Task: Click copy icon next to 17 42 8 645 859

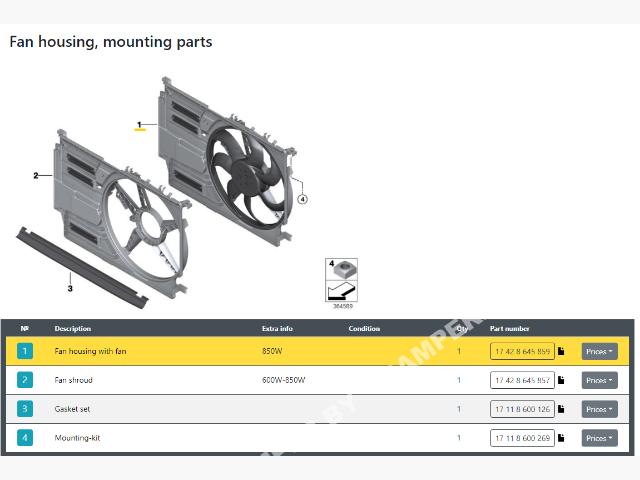Action: click(x=561, y=351)
